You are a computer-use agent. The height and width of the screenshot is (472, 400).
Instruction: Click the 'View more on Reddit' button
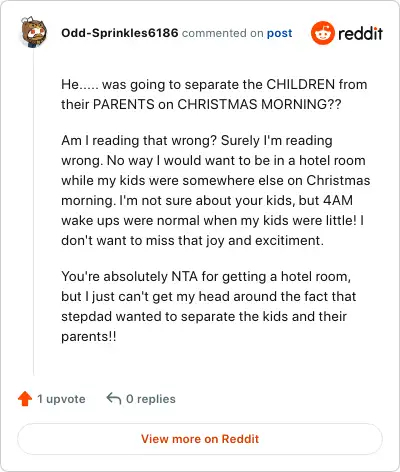coord(200,439)
